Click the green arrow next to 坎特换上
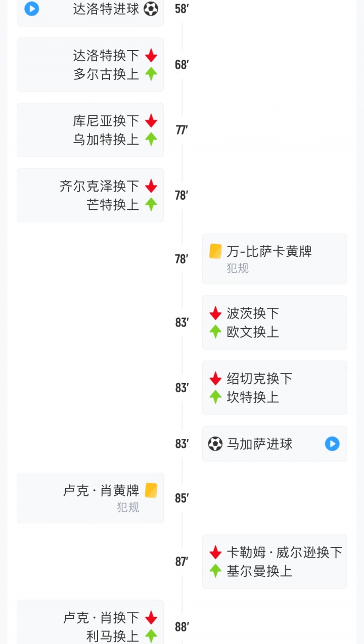Screen dimensions: 364x644 tap(215, 397)
